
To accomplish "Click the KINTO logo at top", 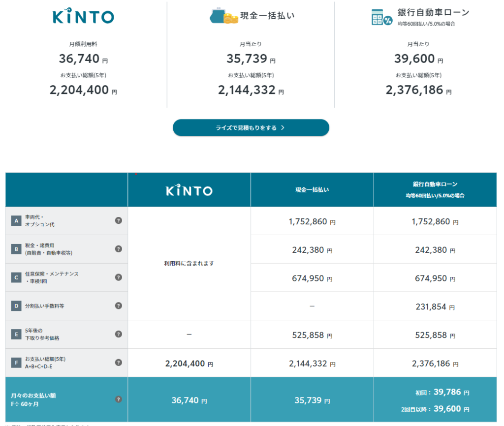I will (83, 16).
